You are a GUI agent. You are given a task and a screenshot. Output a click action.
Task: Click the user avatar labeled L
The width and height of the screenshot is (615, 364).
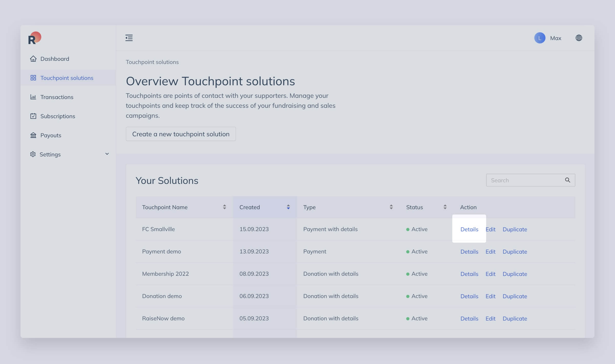(540, 38)
